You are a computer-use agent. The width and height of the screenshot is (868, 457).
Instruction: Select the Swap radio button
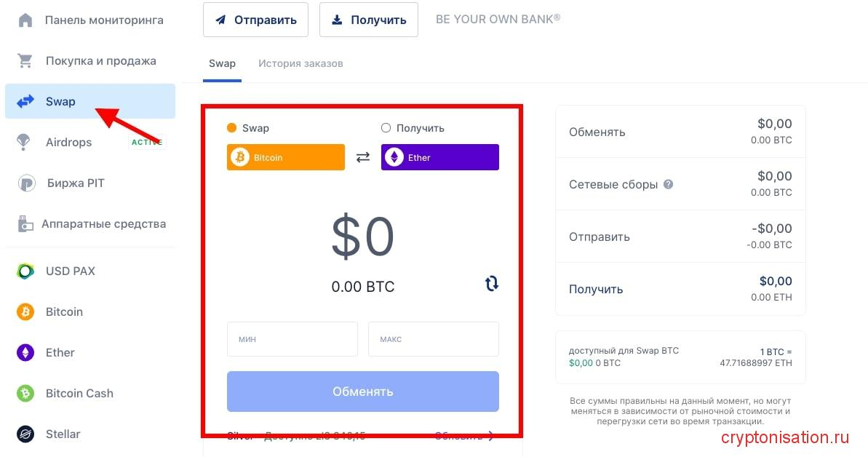pyautogui.click(x=232, y=128)
